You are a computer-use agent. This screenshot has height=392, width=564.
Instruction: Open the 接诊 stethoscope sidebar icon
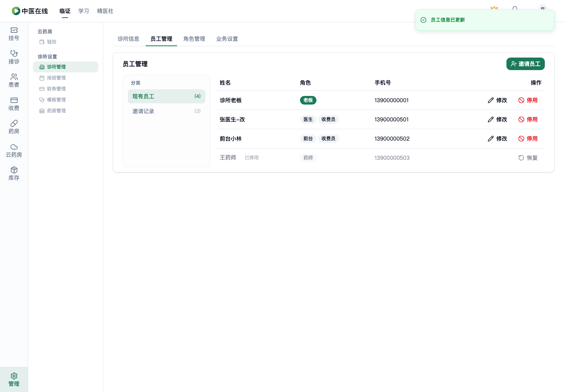(14, 53)
